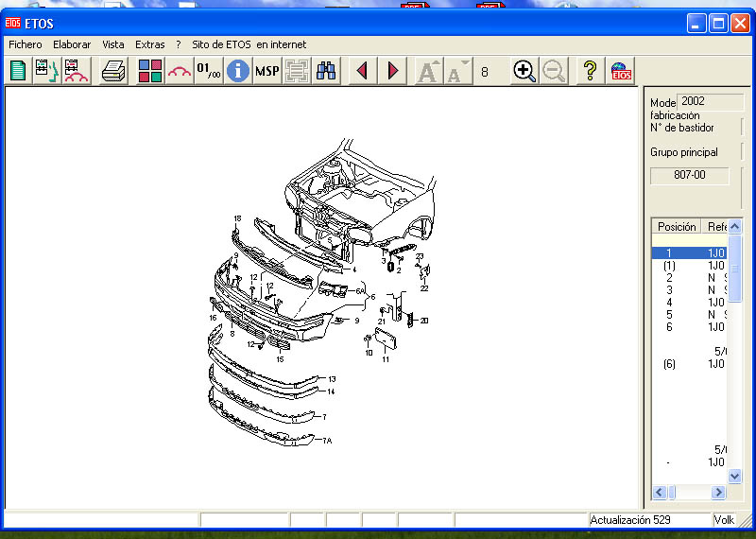Viewport: 756px width, 539px height.
Task: Click the binoculars search icon
Action: tap(327, 71)
